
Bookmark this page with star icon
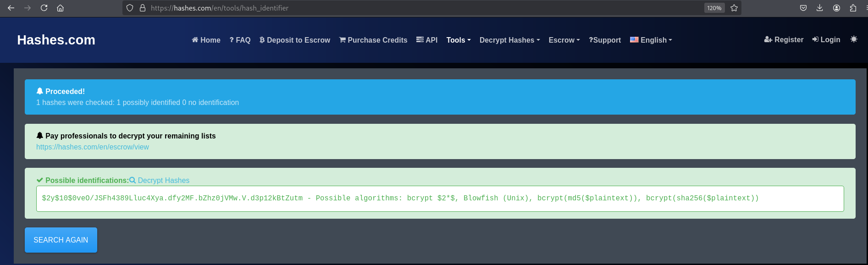734,8
